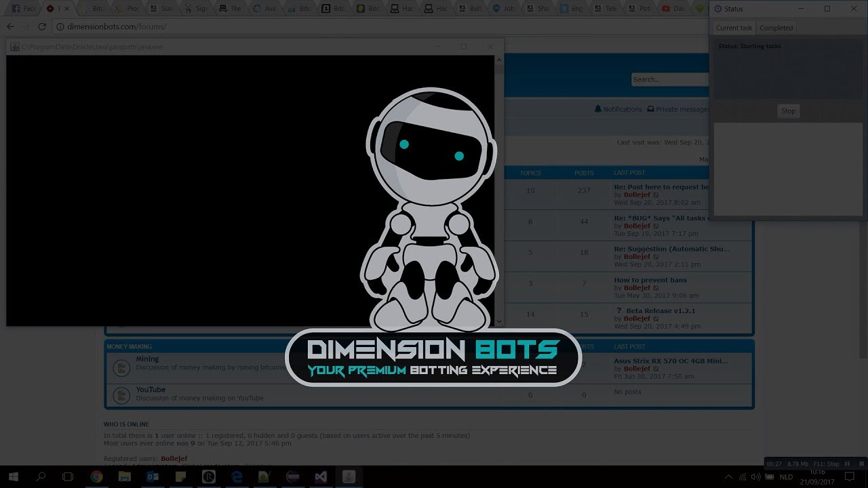Switch to the Current task tab
Screen dimensions: 868x488
click(x=734, y=28)
